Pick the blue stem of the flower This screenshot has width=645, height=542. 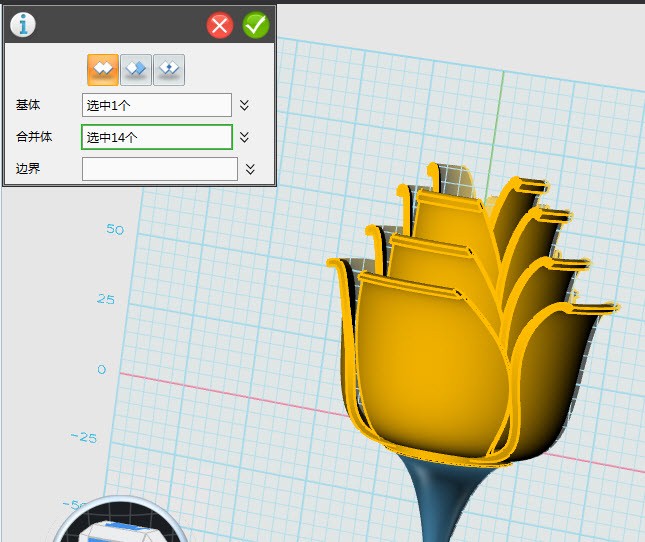tap(438, 500)
